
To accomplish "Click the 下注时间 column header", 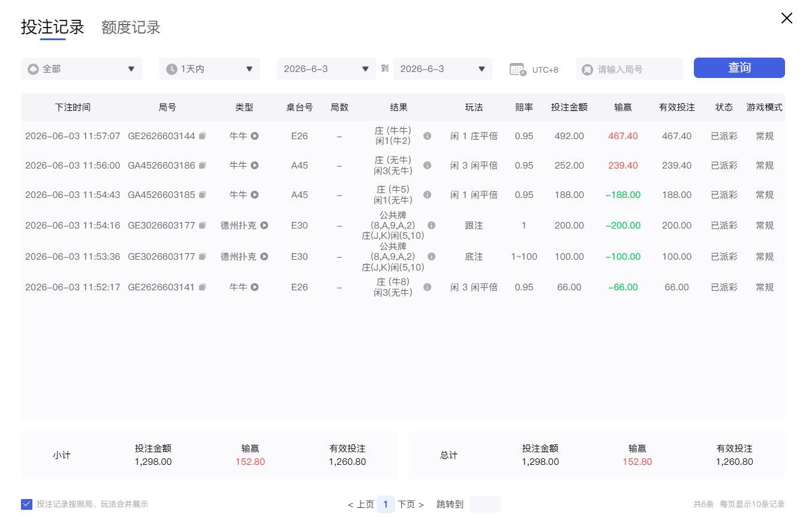I will point(73,107).
